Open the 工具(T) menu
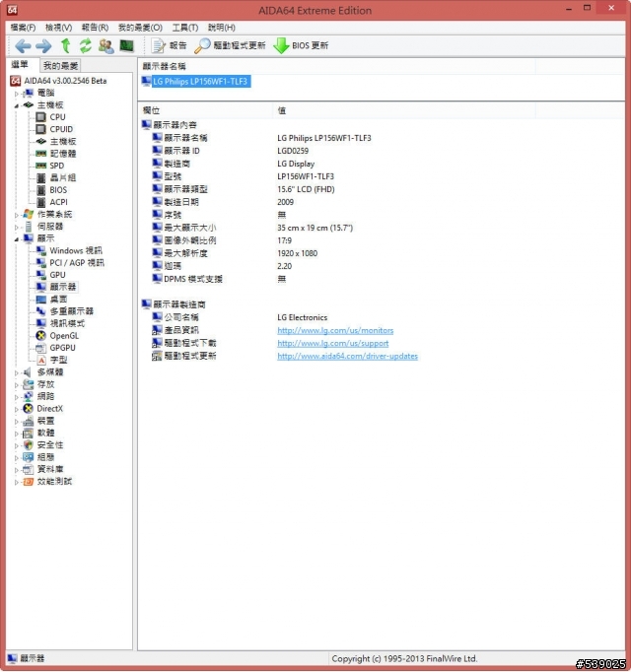 click(x=185, y=28)
